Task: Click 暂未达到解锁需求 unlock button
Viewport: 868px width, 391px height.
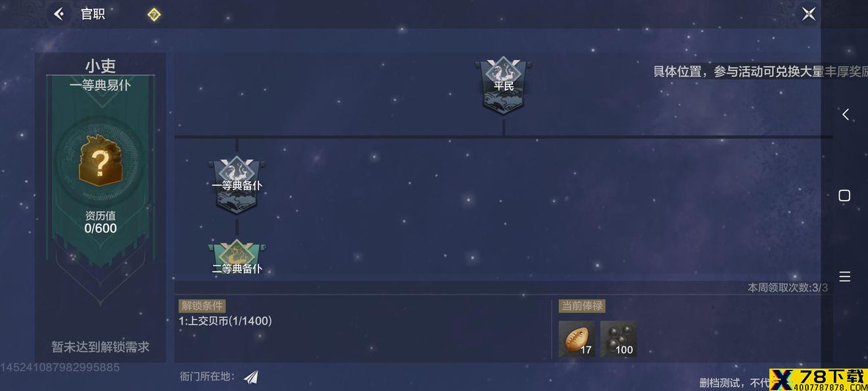Action: click(x=101, y=346)
